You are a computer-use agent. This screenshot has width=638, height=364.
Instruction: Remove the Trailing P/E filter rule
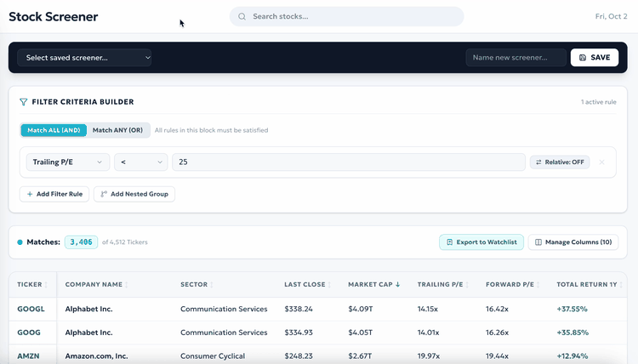[601, 162]
